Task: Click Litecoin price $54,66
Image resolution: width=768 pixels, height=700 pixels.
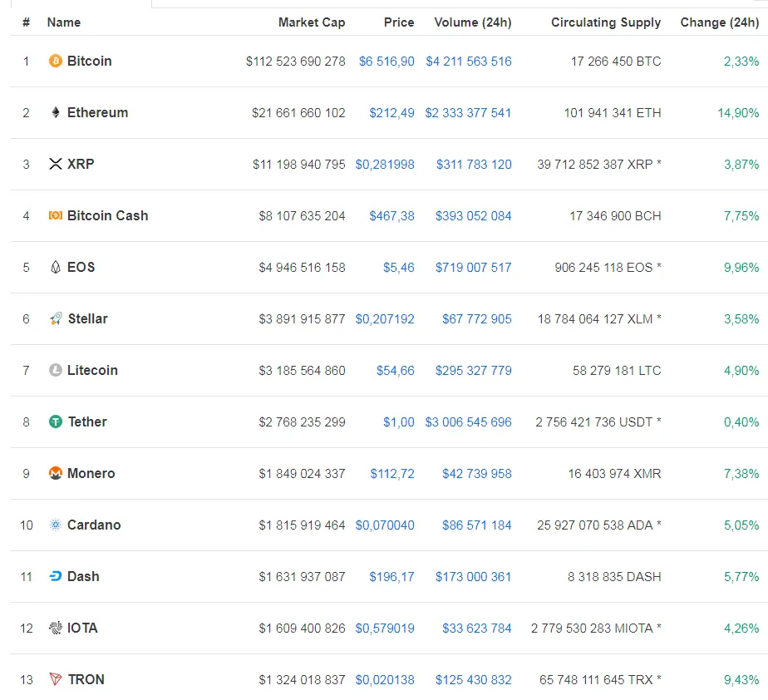Action: 395,370
